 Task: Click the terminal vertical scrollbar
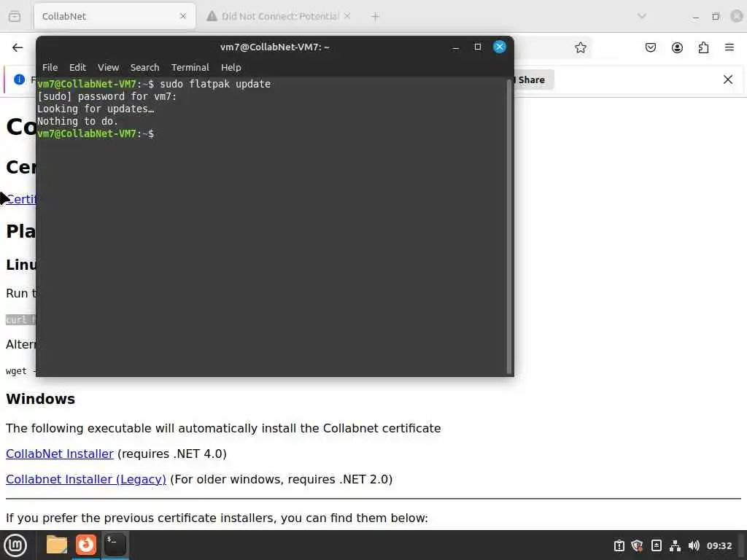(x=508, y=226)
